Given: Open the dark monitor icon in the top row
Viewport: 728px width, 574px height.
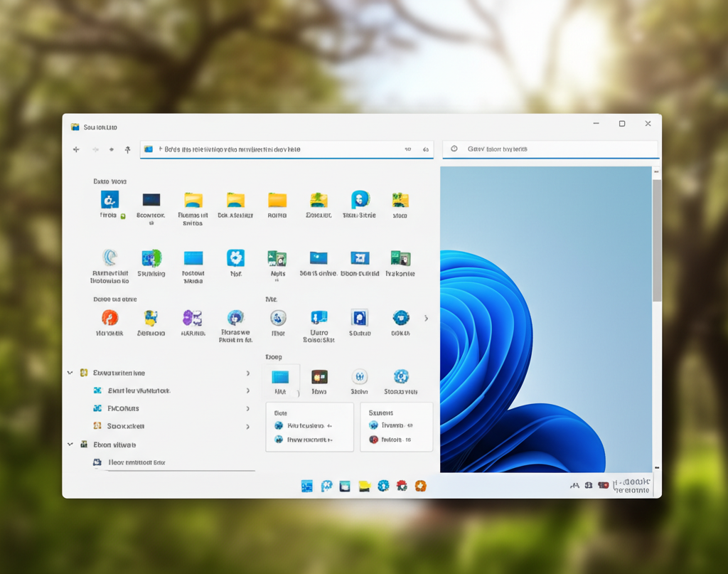Looking at the screenshot, I should click(x=151, y=200).
